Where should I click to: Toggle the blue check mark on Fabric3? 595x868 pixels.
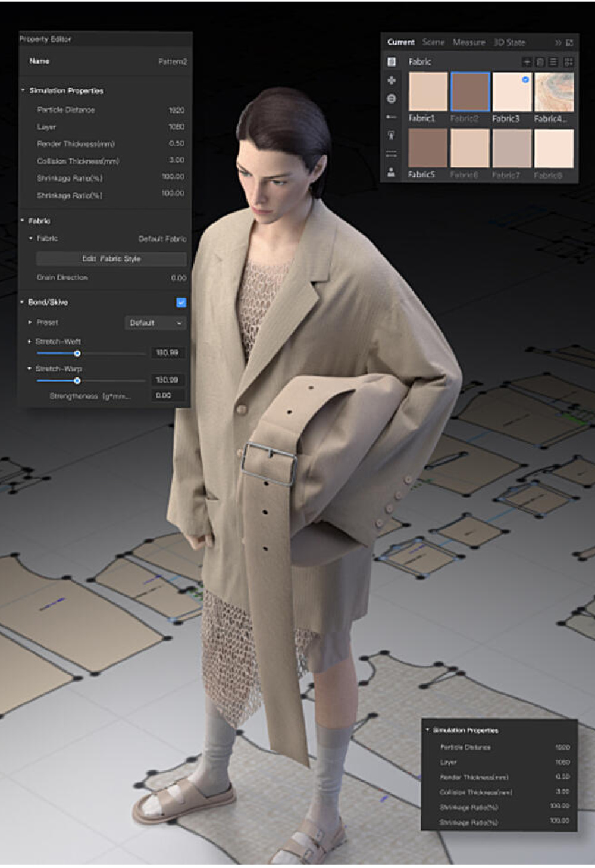[x=525, y=80]
